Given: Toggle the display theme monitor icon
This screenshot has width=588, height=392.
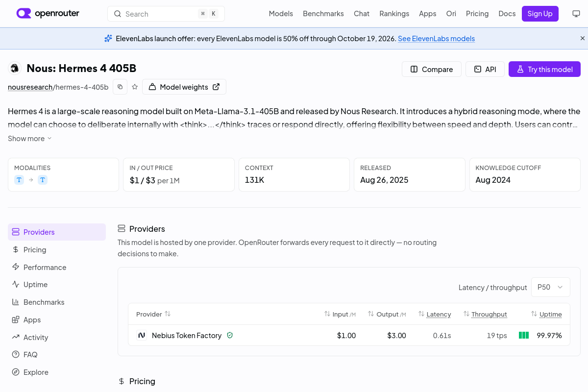Looking at the screenshot, I should 576,14.
